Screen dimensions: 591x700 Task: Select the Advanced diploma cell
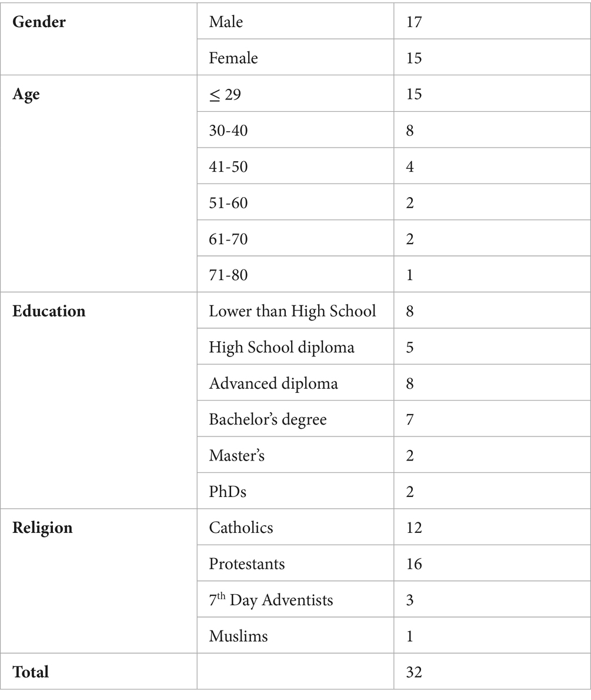[273, 384]
